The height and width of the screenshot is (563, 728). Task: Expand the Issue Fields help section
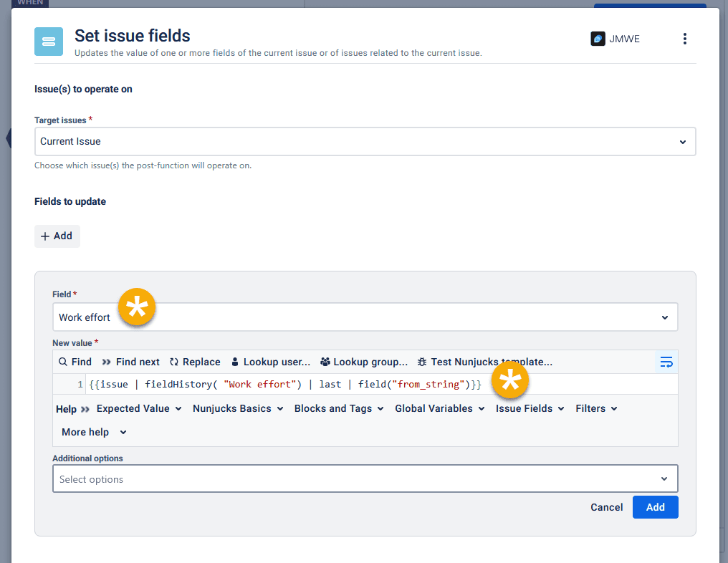coord(530,409)
